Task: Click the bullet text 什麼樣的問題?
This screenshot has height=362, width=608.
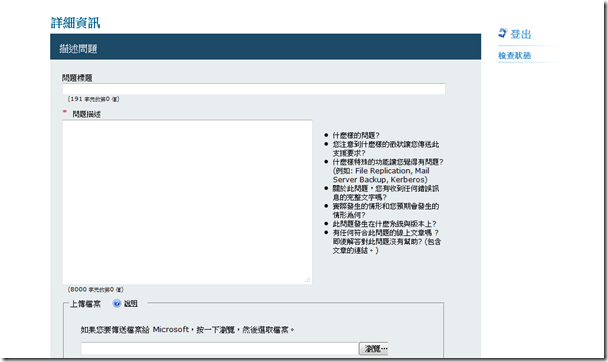Action: (x=356, y=135)
